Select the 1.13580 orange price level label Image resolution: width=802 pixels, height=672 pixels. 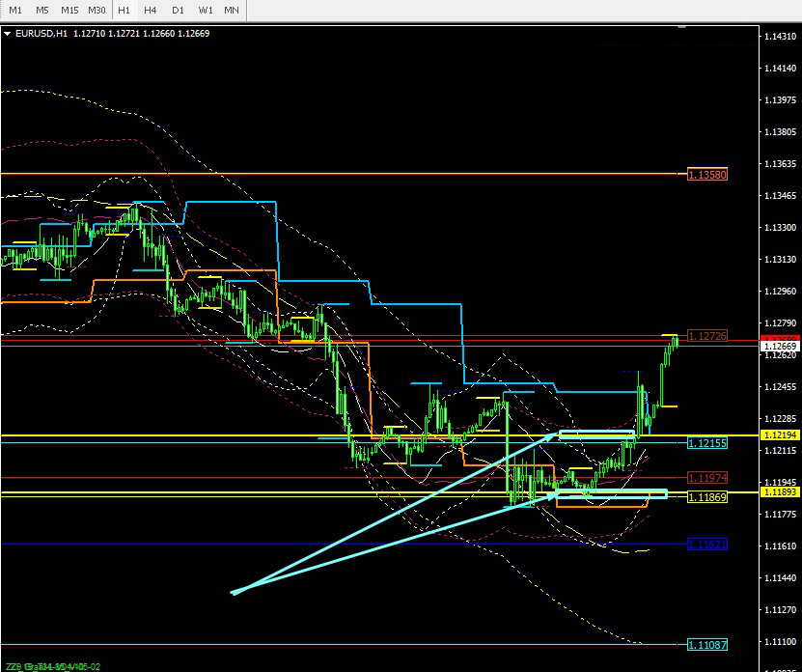tap(707, 175)
